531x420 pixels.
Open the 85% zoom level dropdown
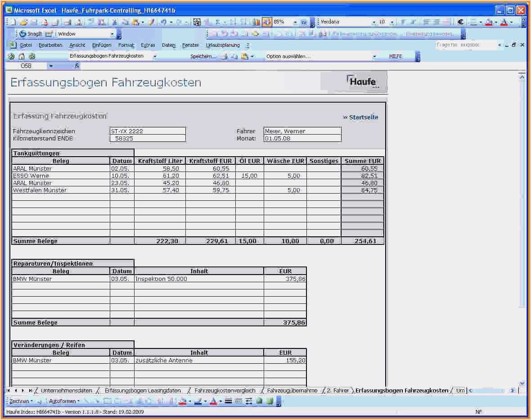(x=295, y=22)
